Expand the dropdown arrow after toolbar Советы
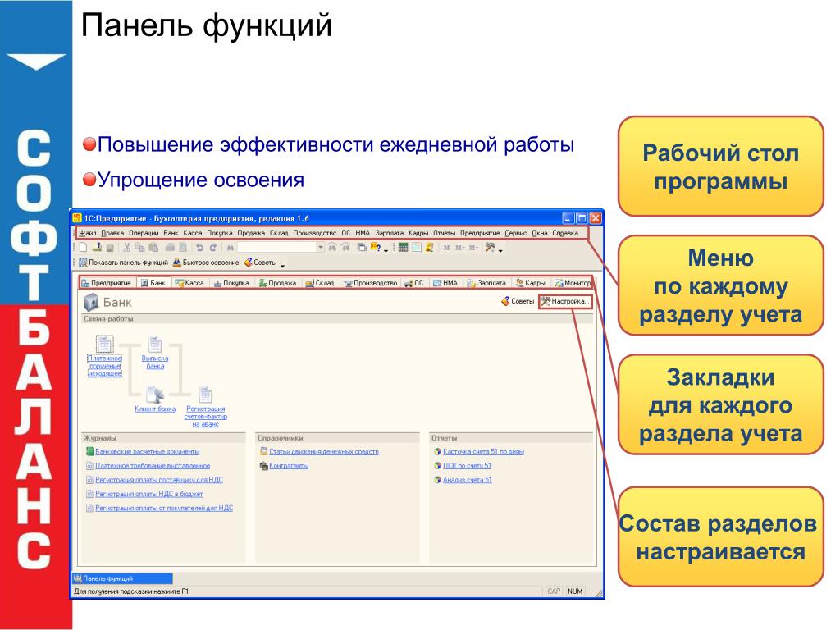 coord(282,266)
